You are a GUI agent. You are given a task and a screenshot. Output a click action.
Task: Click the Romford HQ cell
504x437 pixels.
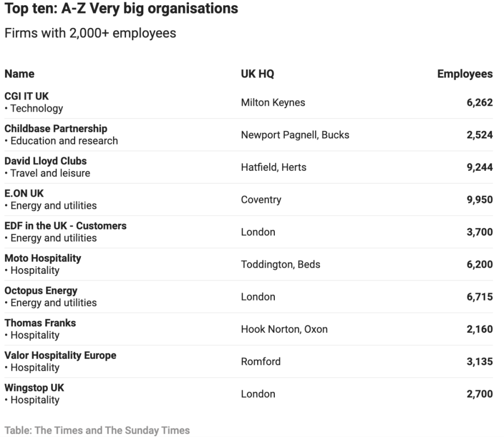pyautogui.click(x=261, y=361)
